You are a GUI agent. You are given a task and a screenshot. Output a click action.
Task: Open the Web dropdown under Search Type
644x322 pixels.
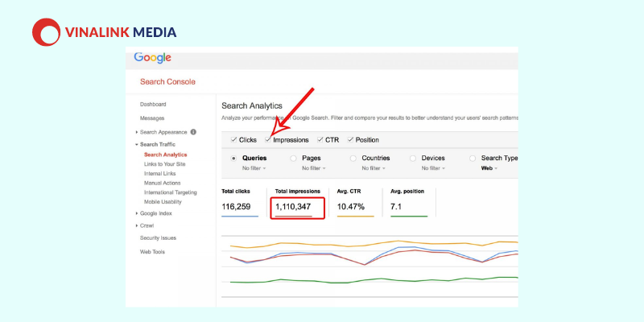[489, 168]
